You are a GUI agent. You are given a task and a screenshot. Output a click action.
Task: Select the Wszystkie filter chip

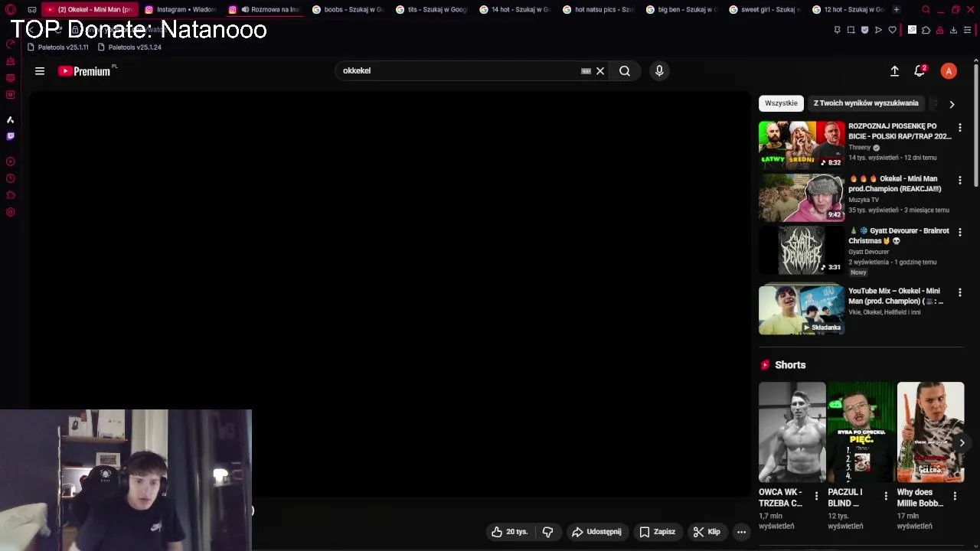click(x=781, y=103)
